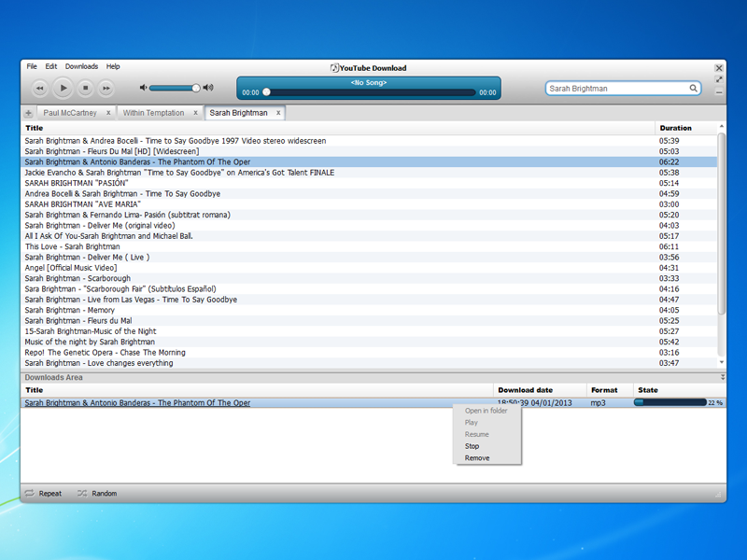This screenshot has width=747, height=560.
Task: Switch to the Paul McCartney tab
Action: click(70, 113)
